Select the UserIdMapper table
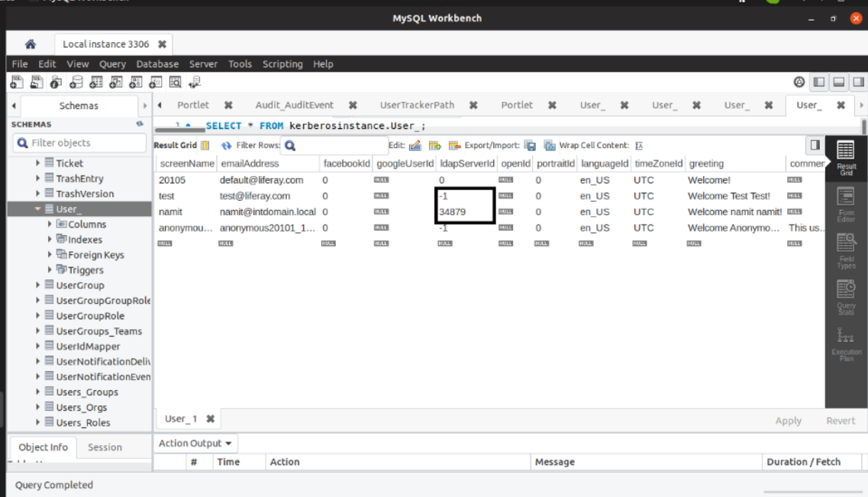Screen dimensions: 868x497 88,347
